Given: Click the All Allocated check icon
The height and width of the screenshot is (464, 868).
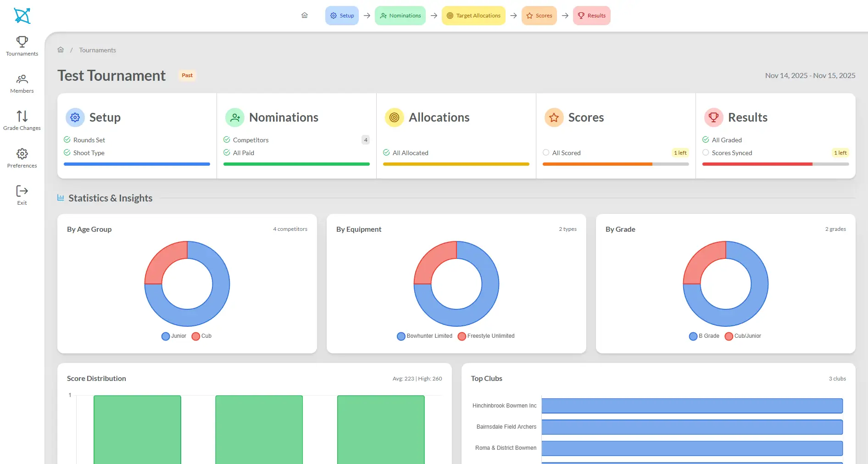Looking at the screenshot, I should point(386,152).
